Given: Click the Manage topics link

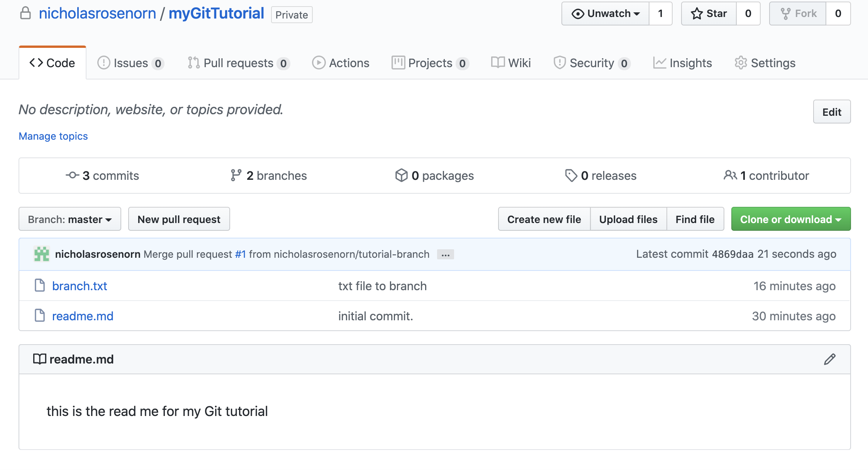Looking at the screenshot, I should click(53, 136).
